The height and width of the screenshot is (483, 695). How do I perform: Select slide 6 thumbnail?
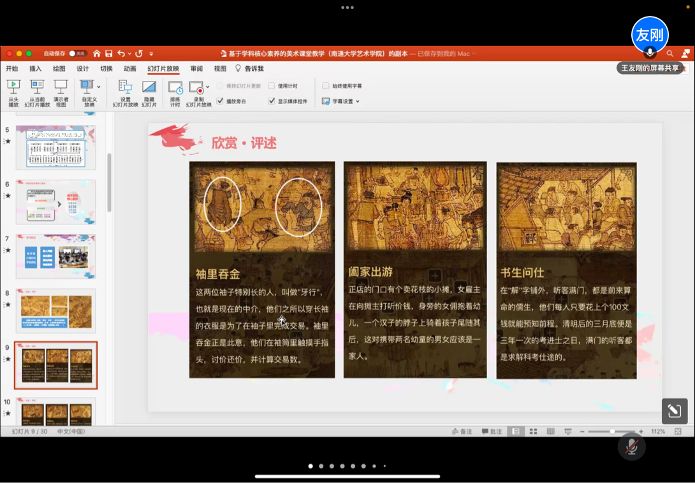pyautogui.click(x=56, y=202)
